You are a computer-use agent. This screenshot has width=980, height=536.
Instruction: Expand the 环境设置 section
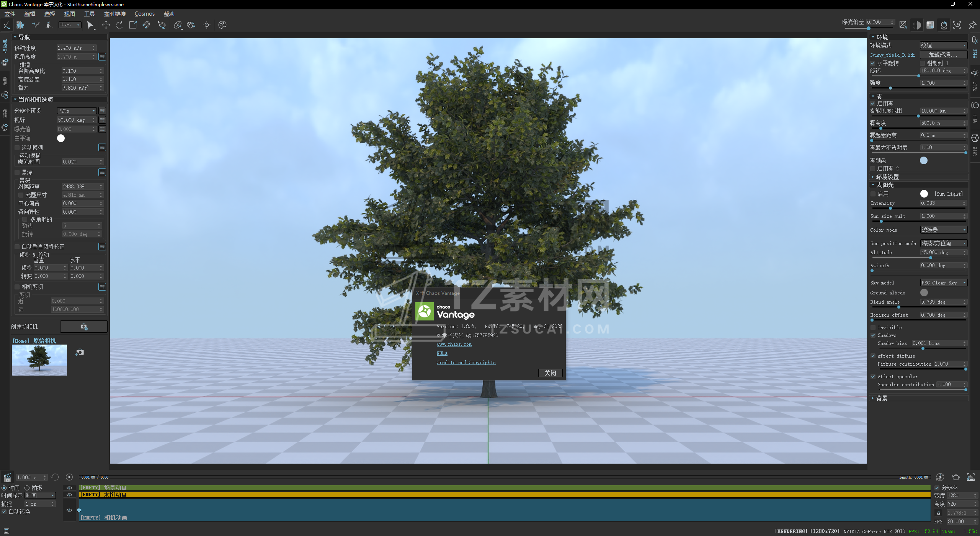coord(887,177)
